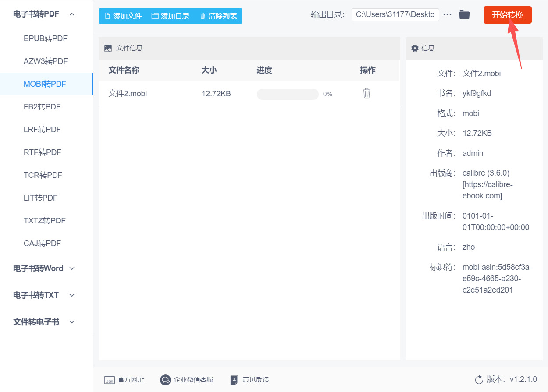The height and width of the screenshot is (392, 548).
Task: Select LIT转PDF in sidebar
Action: click(x=46, y=198)
